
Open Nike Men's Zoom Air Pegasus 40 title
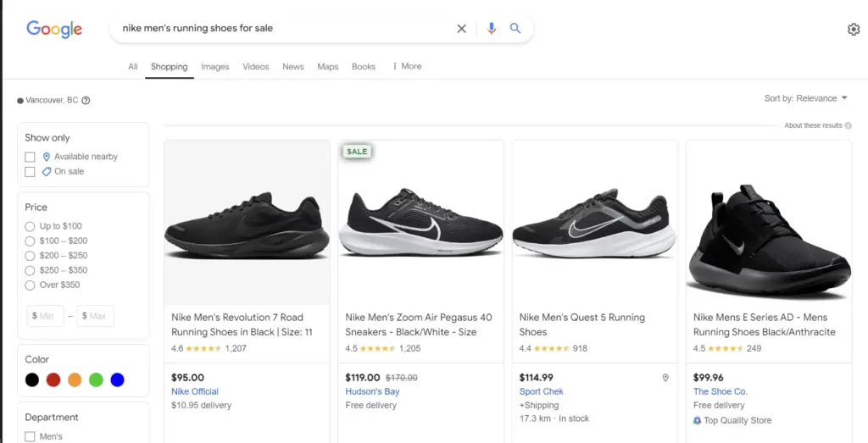[419, 324]
